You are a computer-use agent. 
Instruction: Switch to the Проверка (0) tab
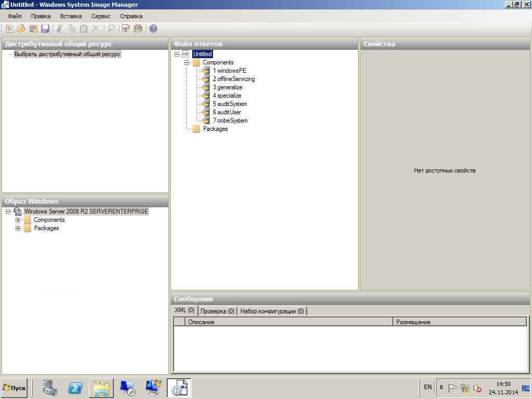pos(217,311)
